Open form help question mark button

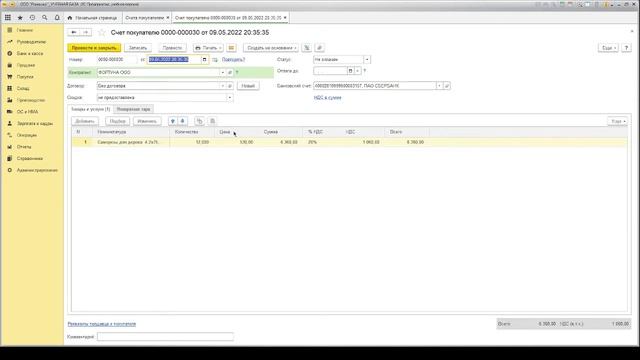pyautogui.click(x=627, y=48)
